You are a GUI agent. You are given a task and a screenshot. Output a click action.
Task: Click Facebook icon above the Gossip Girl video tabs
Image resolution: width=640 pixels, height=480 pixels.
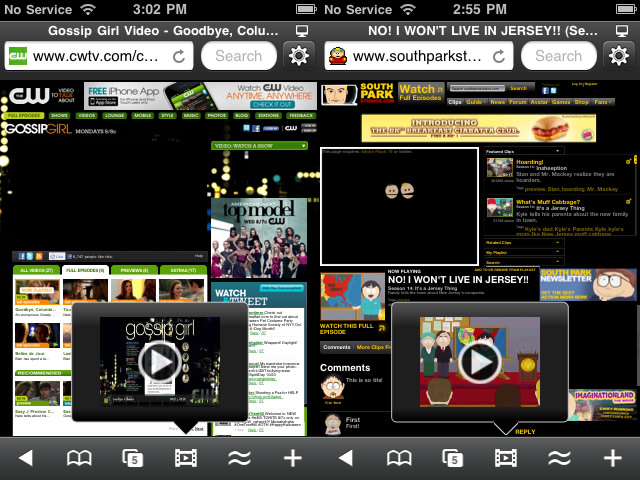21,256
